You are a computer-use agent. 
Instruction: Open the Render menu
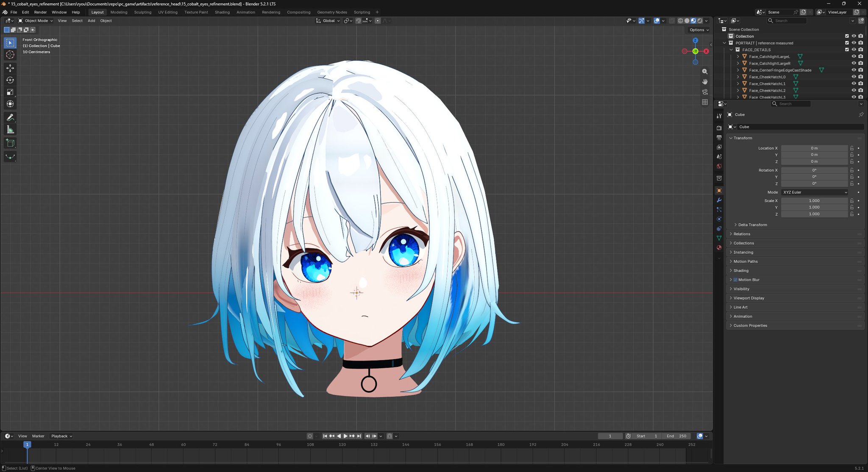pyautogui.click(x=40, y=12)
